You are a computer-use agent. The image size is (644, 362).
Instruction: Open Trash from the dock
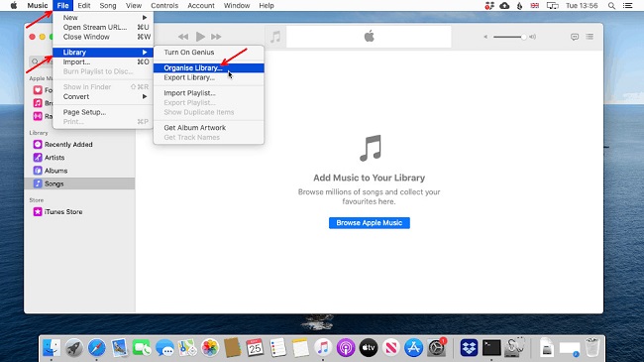[x=591, y=348]
